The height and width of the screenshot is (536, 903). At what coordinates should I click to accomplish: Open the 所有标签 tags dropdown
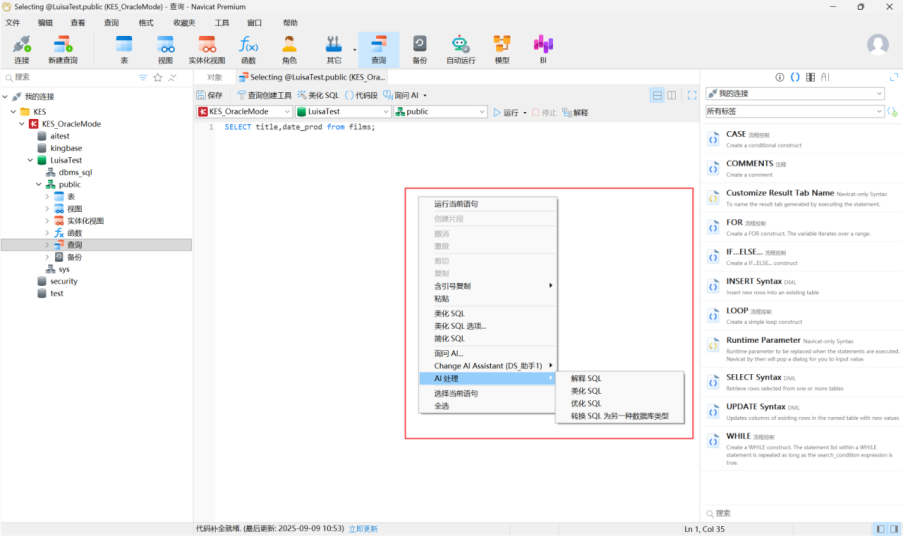click(794, 111)
